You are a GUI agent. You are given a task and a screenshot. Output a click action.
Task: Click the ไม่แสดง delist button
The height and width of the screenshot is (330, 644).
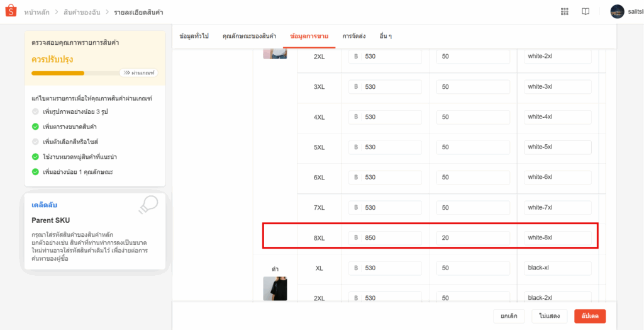tap(549, 316)
